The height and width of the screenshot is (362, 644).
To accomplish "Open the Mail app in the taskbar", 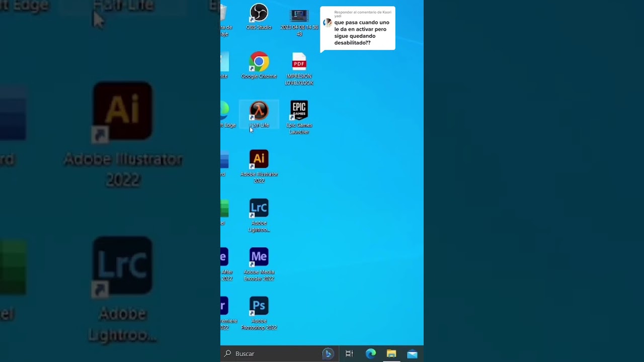I will (x=412, y=353).
